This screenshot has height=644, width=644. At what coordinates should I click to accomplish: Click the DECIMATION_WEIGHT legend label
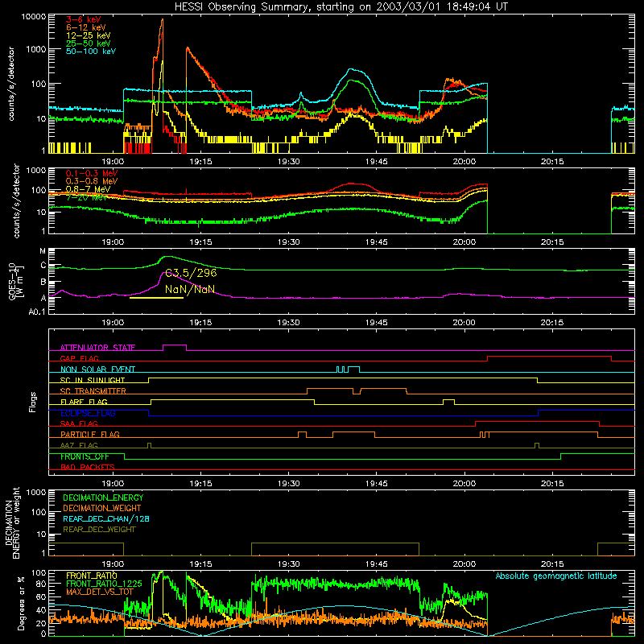[x=102, y=509]
